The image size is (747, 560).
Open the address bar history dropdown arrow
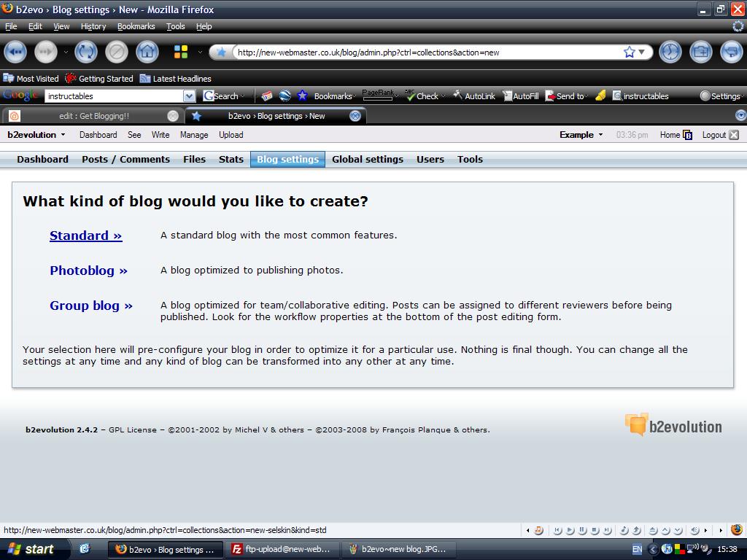point(642,52)
